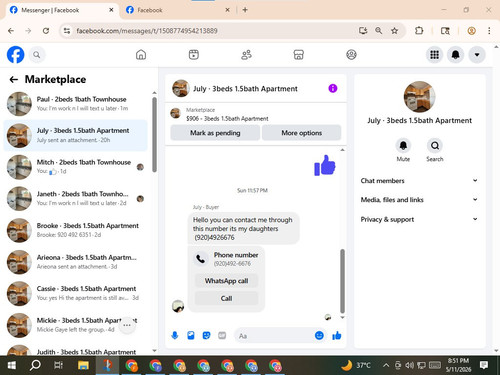Image resolution: width=500 pixels, height=375 pixels.
Task: Open emoji picker smiley icon
Action: point(319,335)
